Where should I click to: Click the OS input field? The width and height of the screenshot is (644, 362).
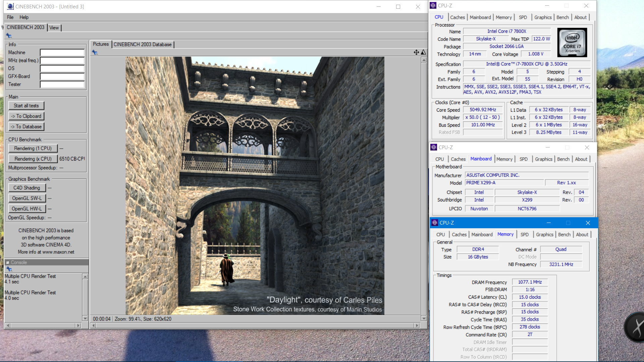[62, 68]
